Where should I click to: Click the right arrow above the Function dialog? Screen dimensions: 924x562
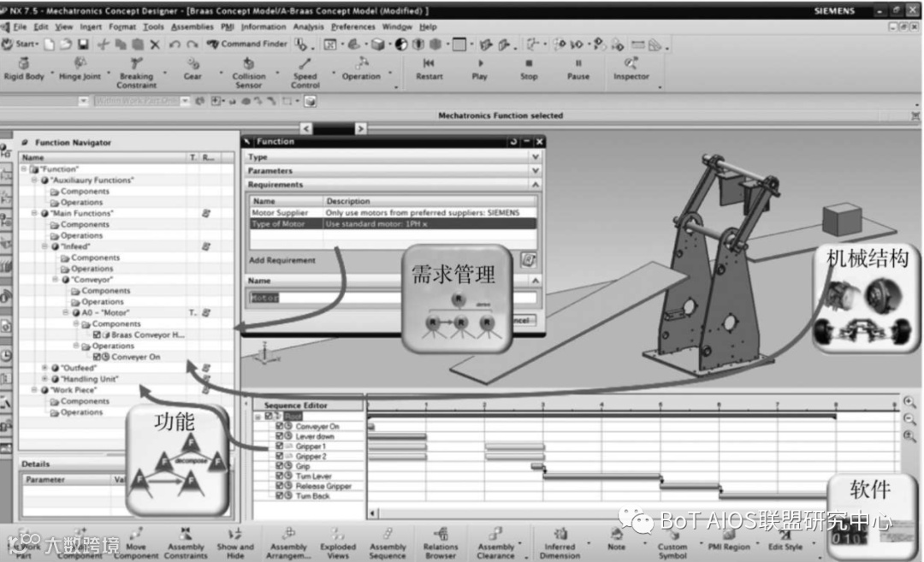tap(361, 128)
